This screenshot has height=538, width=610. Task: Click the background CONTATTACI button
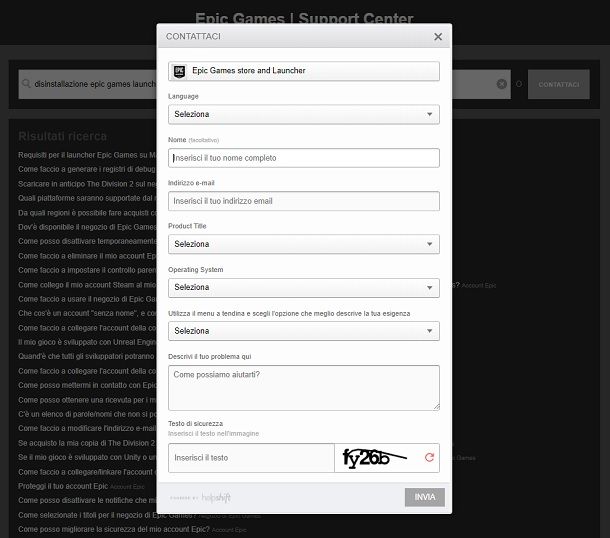[x=559, y=84]
